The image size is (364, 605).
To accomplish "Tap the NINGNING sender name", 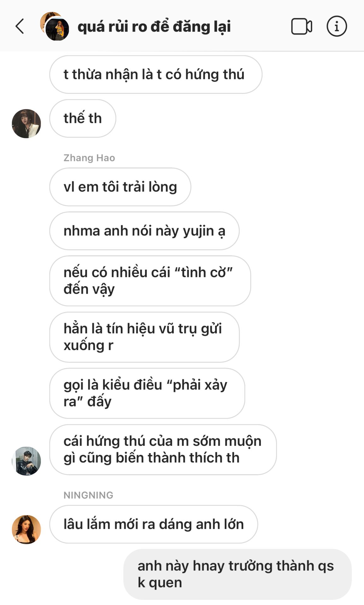I will (88, 495).
